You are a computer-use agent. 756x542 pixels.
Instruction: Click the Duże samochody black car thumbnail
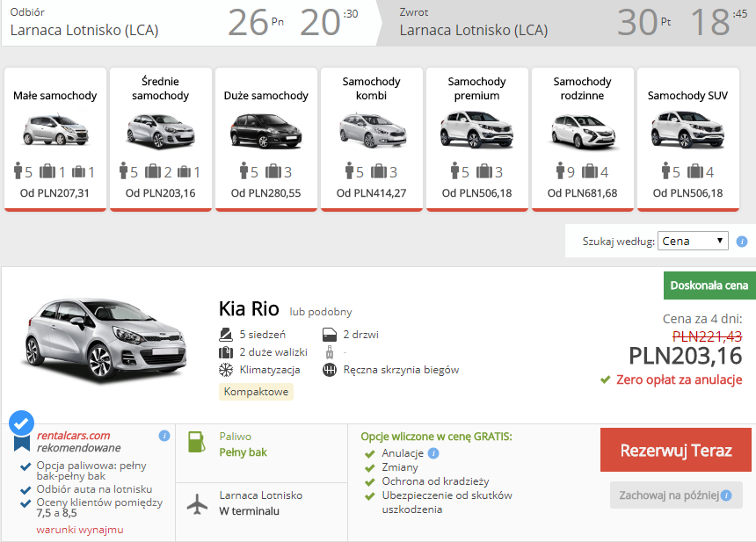pos(266,130)
